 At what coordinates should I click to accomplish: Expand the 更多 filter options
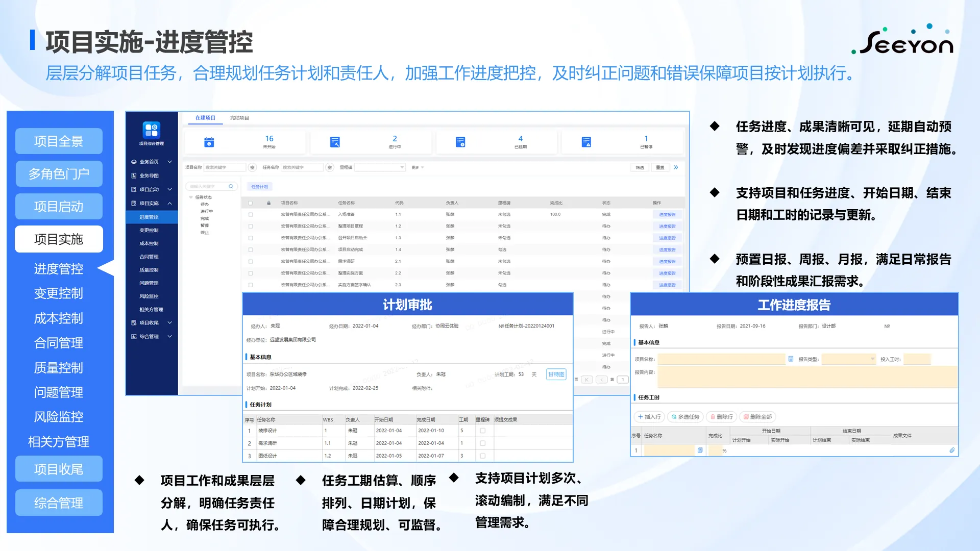418,167
